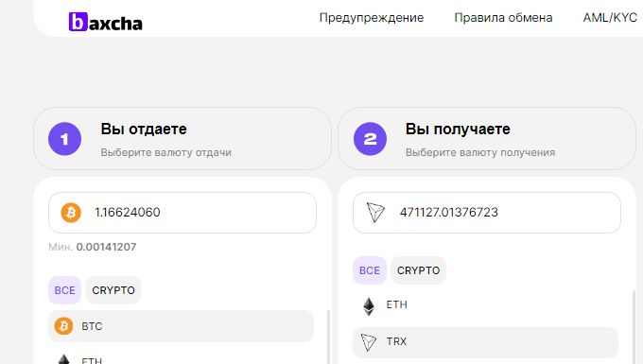Click the TRX triangle icon in the receive list
Viewport: 643px width, 364px height.
click(x=368, y=342)
